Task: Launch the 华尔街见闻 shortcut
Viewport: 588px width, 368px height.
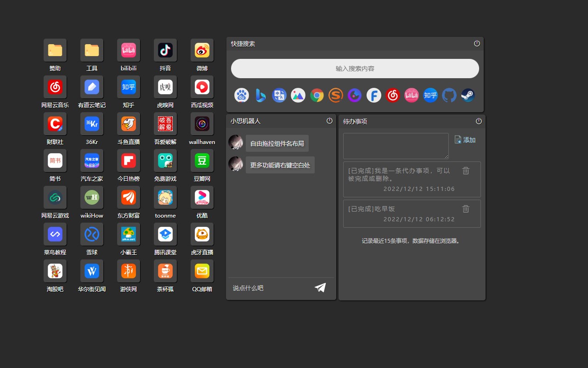Action: click(x=92, y=271)
